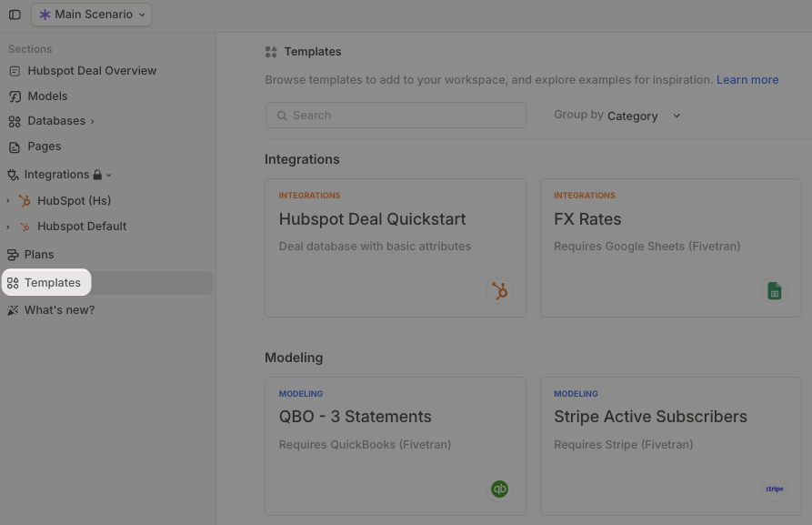
Task: Click the lock icon next to Integrations
Action: [95, 174]
